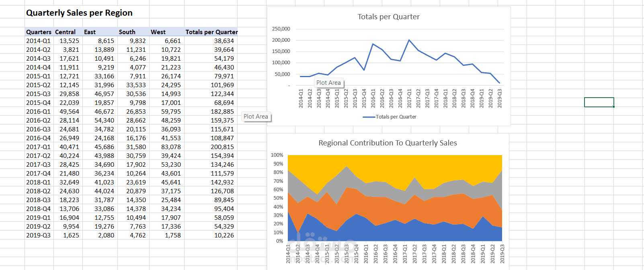Screen dimensions: 644x270
Task: Click the active selected cell with green border
Action: 599,102
